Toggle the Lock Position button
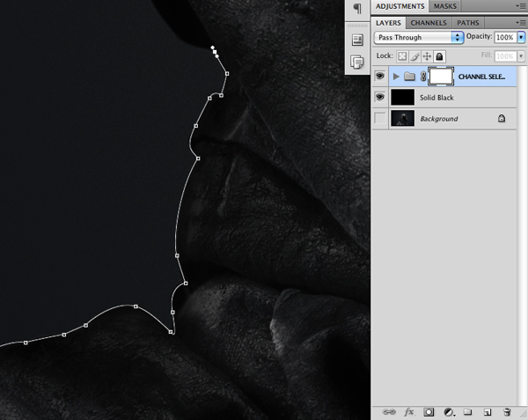Screen dimensions: 528x420 [x=426, y=55]
